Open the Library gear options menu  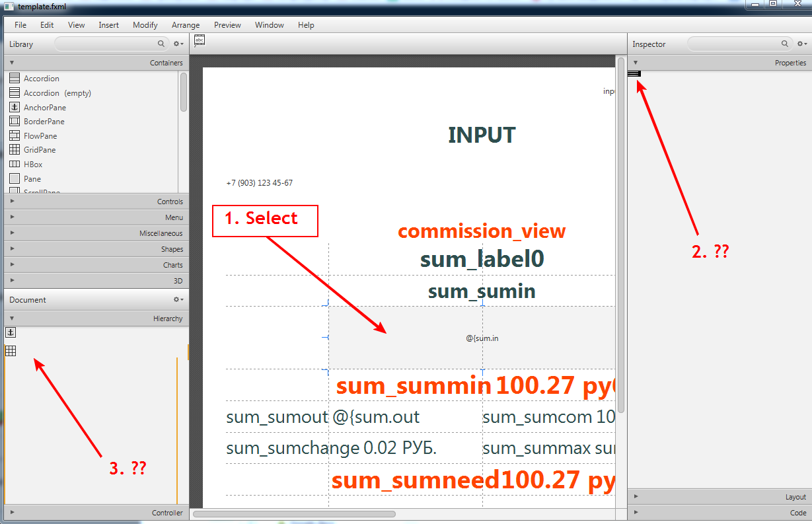tap(178, 44)
